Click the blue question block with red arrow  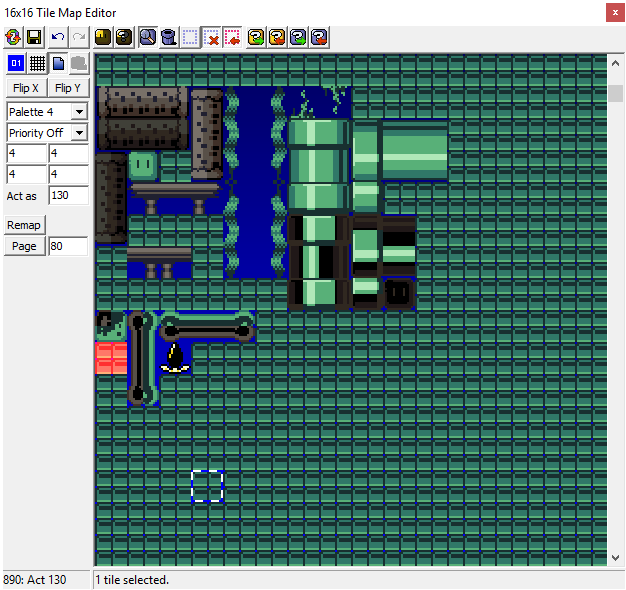click(x=319, y=38)
